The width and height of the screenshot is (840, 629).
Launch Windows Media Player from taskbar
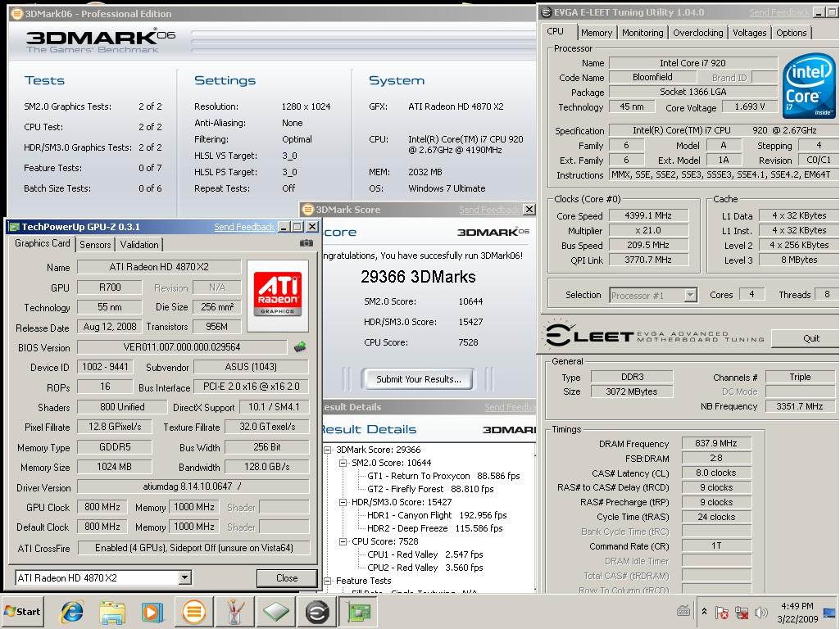pyautogui.click(x=151, y=611)
